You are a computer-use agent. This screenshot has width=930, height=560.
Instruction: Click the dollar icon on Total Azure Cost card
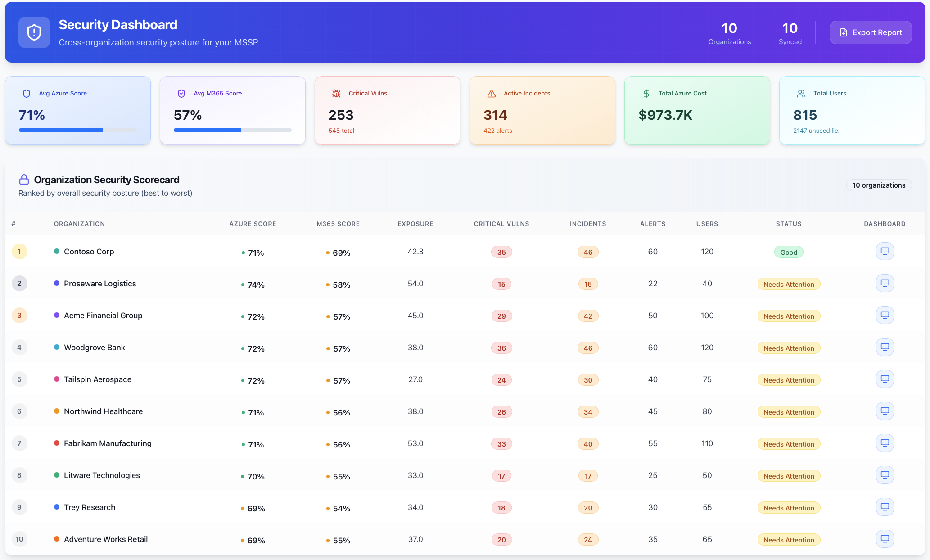646,93
